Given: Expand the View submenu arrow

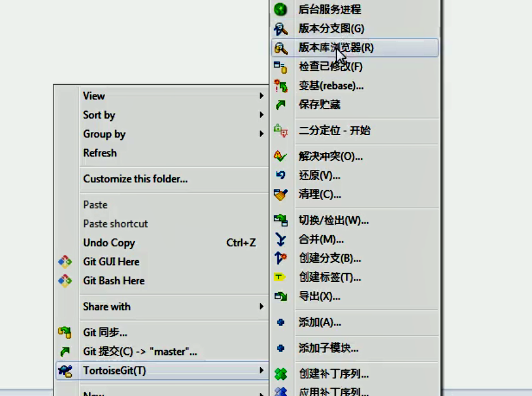Looking at the screenshot, I should 261,96.
